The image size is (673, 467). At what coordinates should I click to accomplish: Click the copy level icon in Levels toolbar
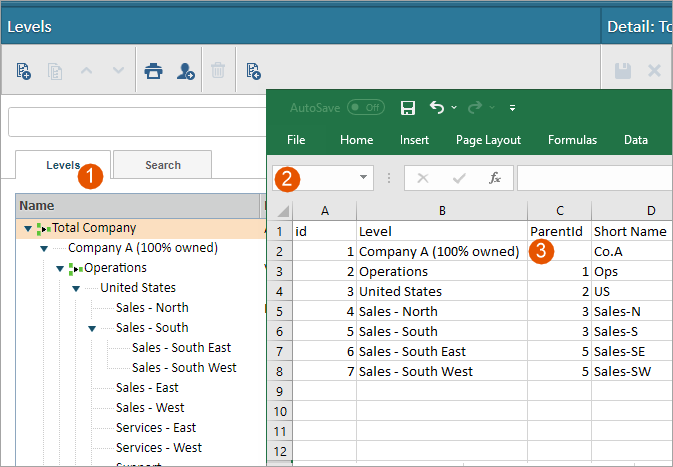pos(55,71)
